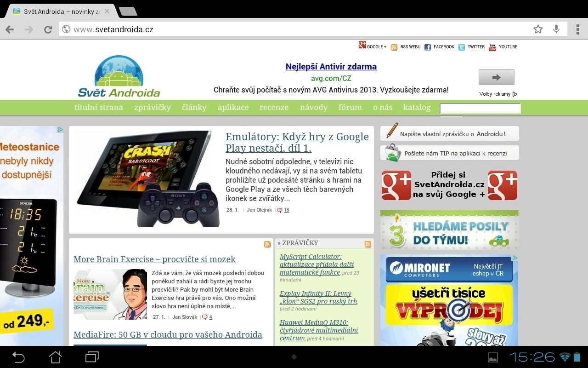Click the articles RSS feed icon
Screen dimensions: 588x368
267,244
